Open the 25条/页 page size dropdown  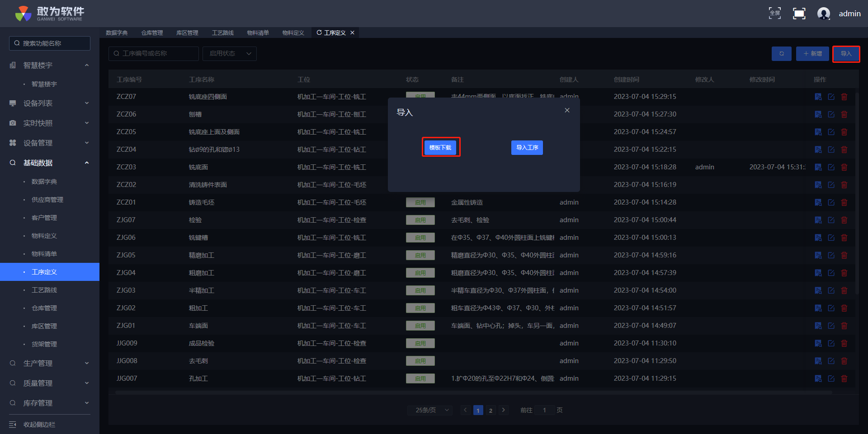(x=432, y=410)
